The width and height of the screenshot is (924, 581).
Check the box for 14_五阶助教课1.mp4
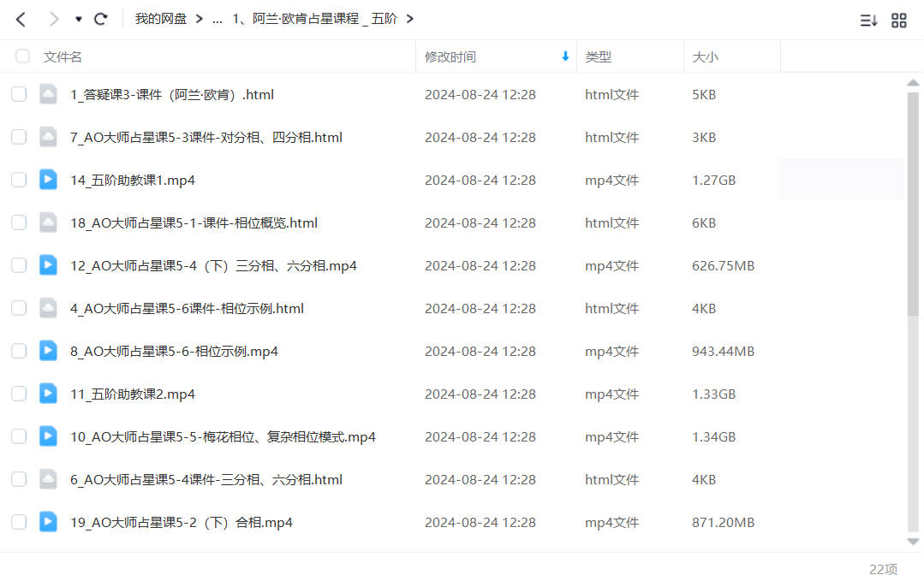coord(19,180)
